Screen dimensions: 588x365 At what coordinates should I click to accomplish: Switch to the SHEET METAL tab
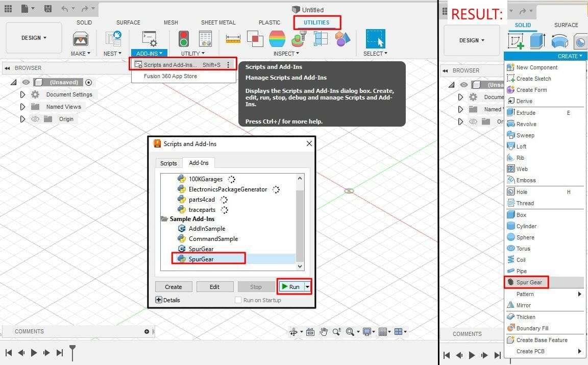218,22
